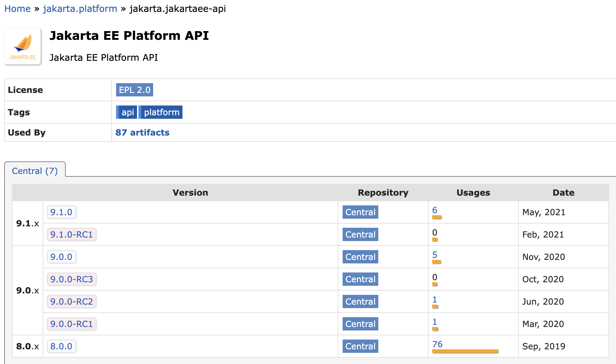Click the orange usage bar for 8.0.0

pos(465,351)
